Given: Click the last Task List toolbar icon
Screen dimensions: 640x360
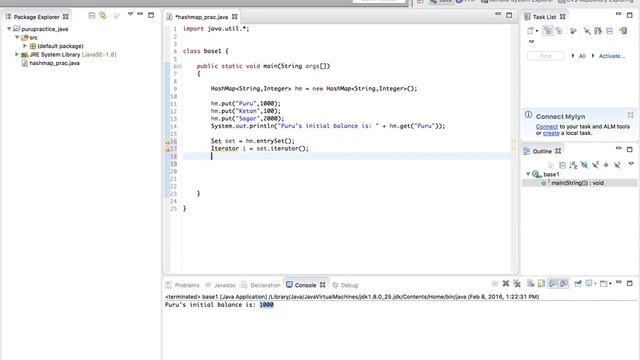Looking at the screenshot, I should coord(623,31).
